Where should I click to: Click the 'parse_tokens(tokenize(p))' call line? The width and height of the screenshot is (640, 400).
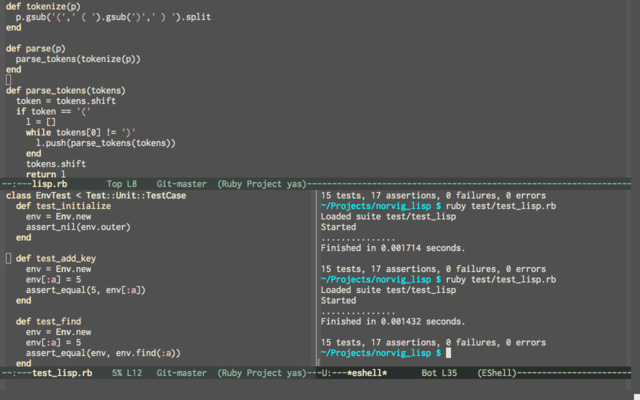[x=78, y=59]
